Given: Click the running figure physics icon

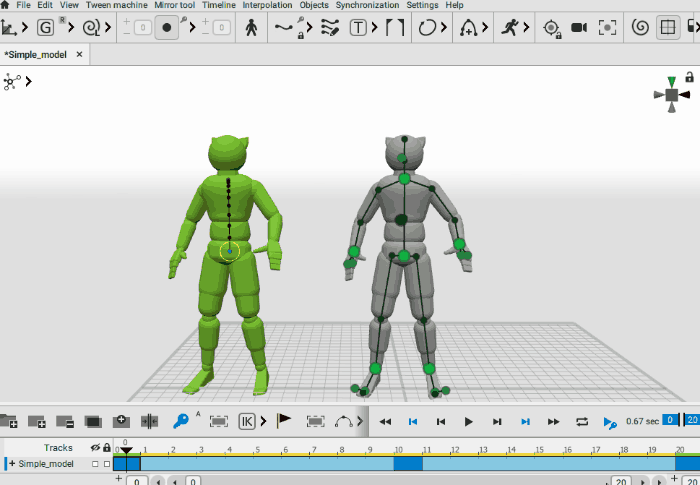Looking at the screenshot, I should [511, 28].
